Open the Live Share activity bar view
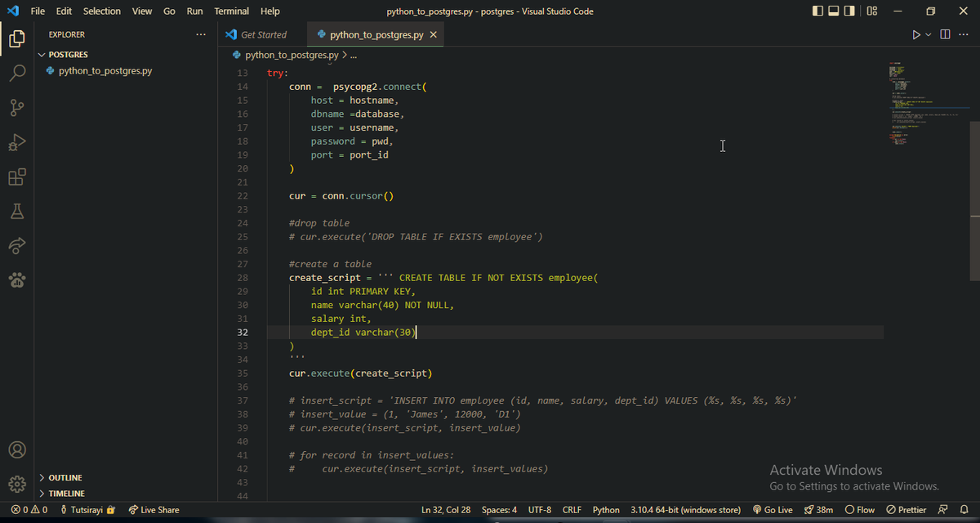Viewport: 980px width, 523px height. pos(17,246)
